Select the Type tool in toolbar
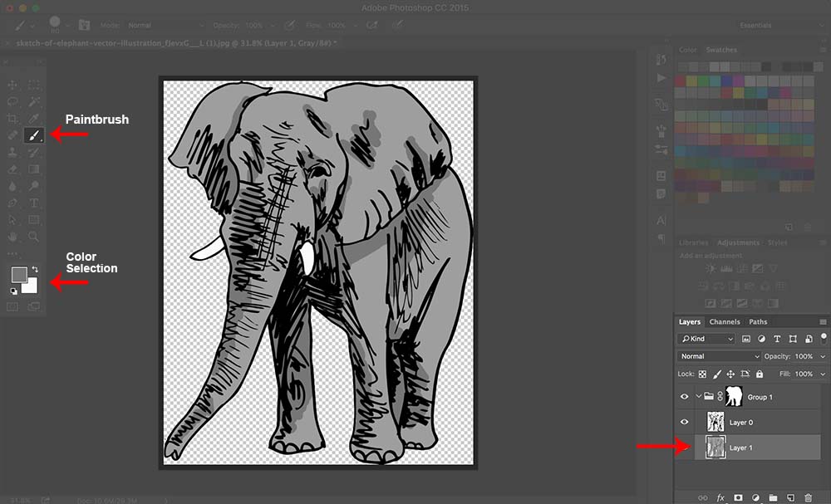 [34, 203]
